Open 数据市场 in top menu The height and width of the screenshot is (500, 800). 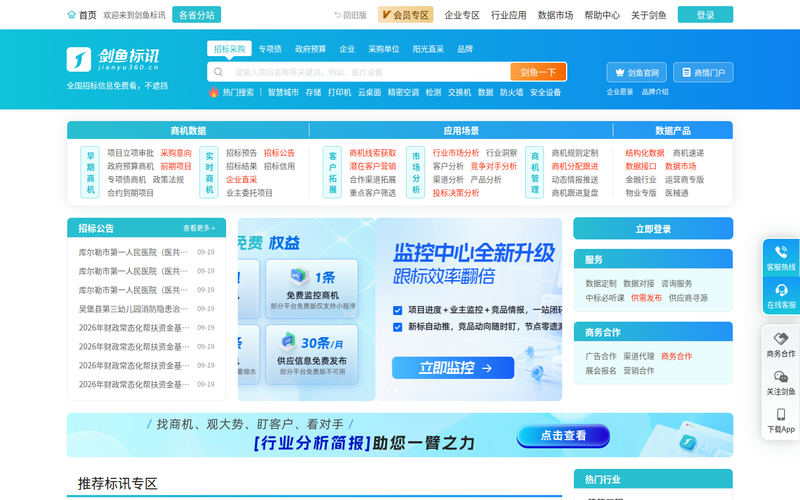[555, 15]
